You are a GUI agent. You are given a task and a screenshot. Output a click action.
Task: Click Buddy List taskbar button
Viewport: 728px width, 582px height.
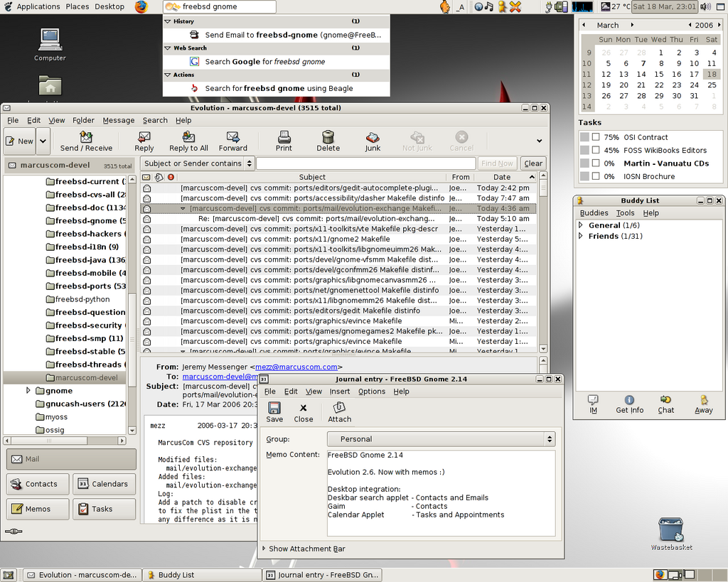pos(202,575)
